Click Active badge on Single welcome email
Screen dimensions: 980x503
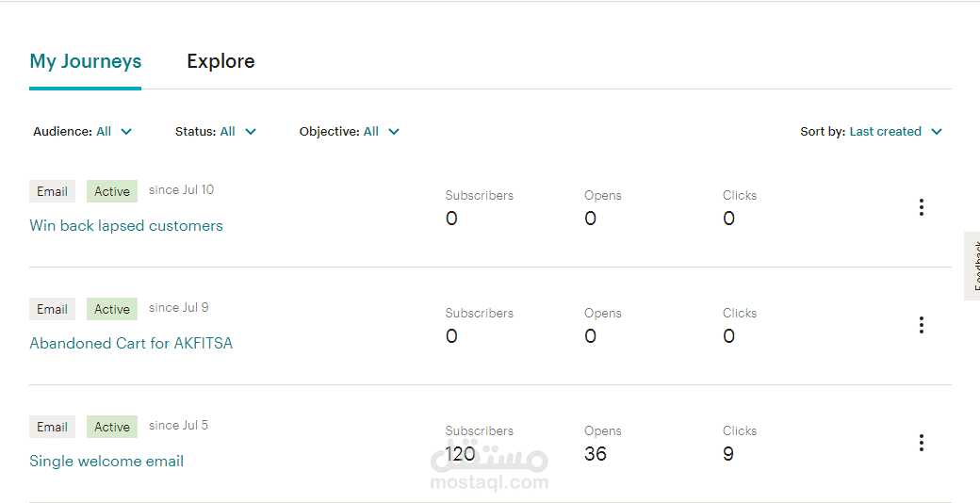coord(112,427)
